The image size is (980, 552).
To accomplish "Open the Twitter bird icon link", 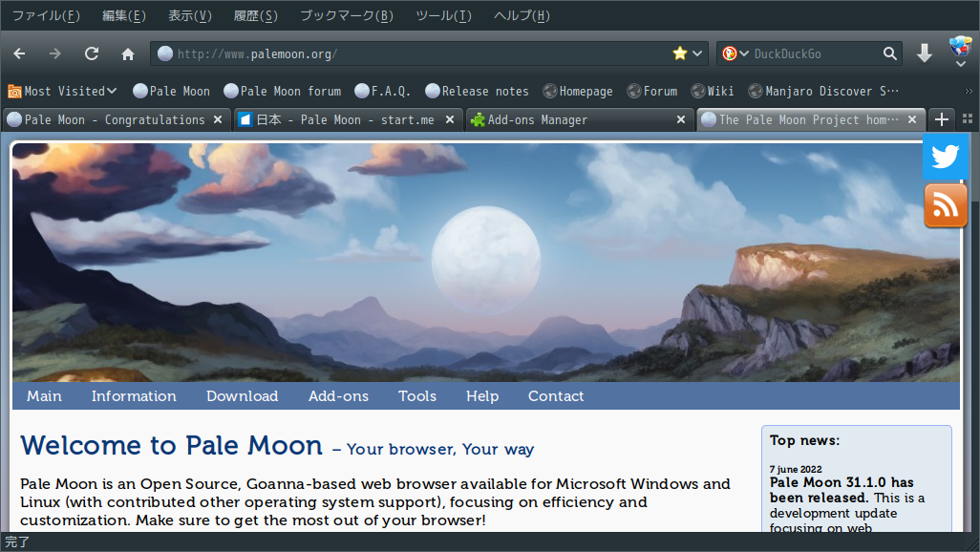I will (x=945, y=157).
